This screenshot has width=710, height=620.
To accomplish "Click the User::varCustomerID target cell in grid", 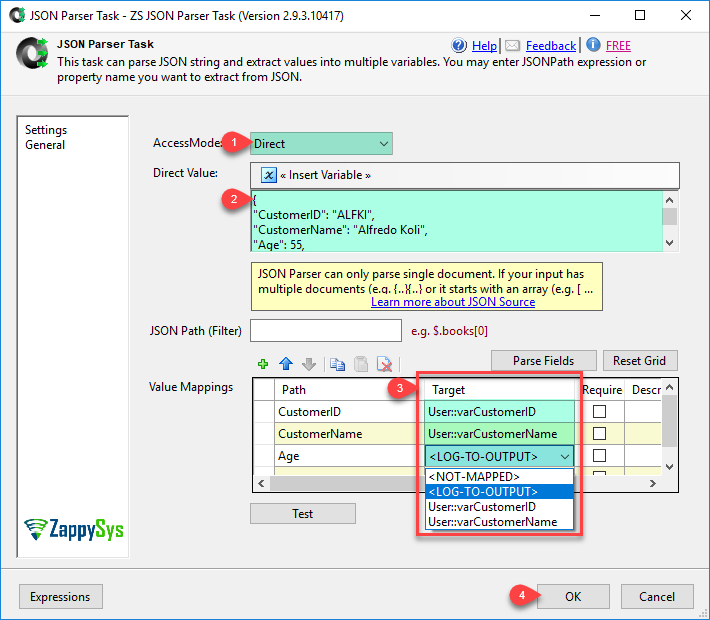I will pyautogui.click(x=499, y=411).
